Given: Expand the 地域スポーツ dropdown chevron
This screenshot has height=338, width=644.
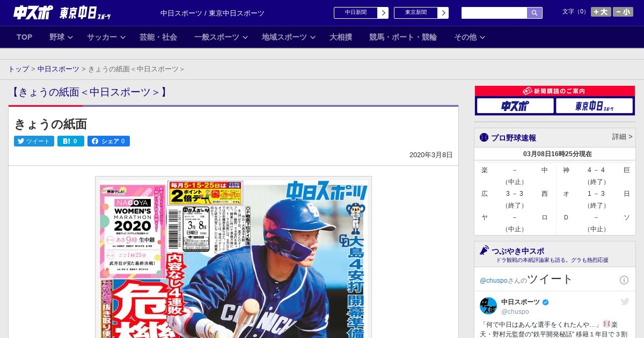Looking at the screenshot, I should 313,38.
